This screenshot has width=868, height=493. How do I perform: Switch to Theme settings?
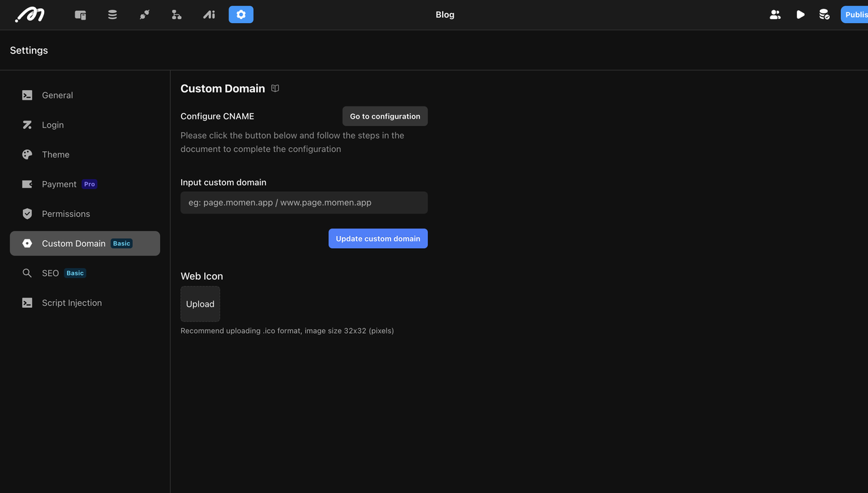(56, 155)
